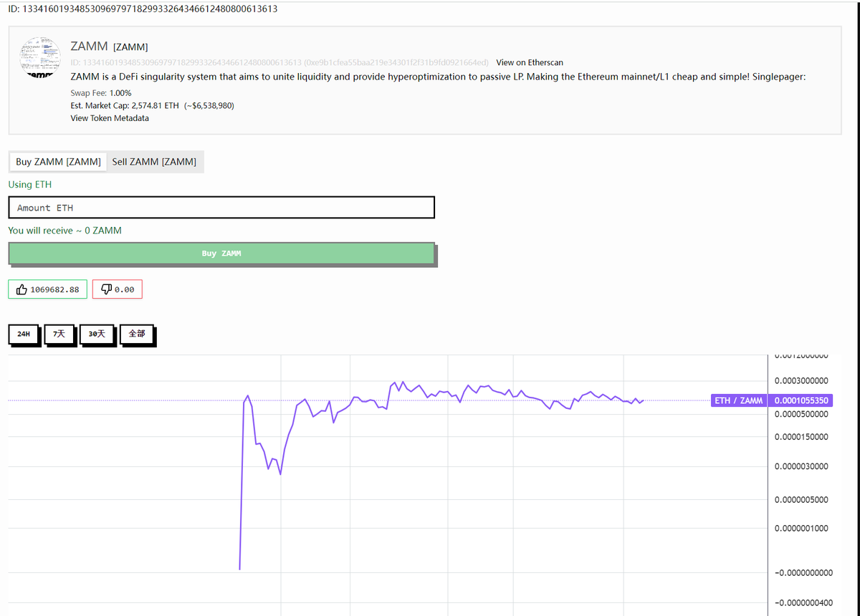
Task: Switch to the Buy ZAMM [ZAMM] tab
Action: click(58, 162)
